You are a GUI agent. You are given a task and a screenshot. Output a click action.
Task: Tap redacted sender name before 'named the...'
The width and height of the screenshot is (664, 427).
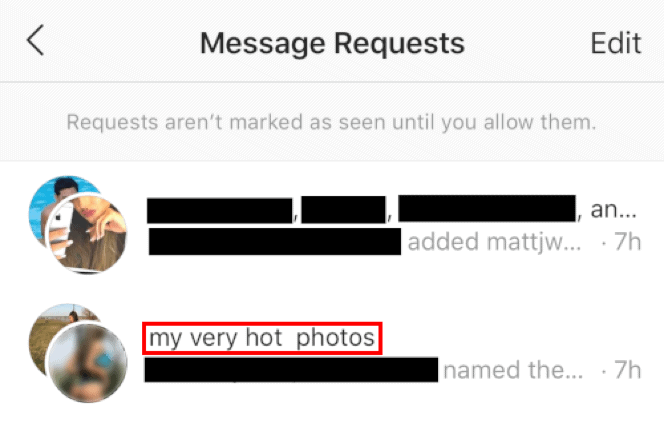click(x=291, y=370)
